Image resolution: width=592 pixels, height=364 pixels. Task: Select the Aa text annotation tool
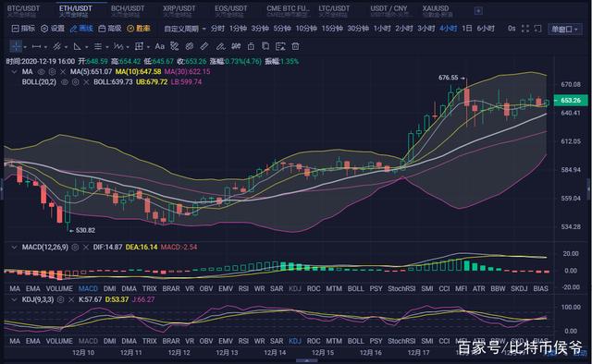(x=160, y=46)
